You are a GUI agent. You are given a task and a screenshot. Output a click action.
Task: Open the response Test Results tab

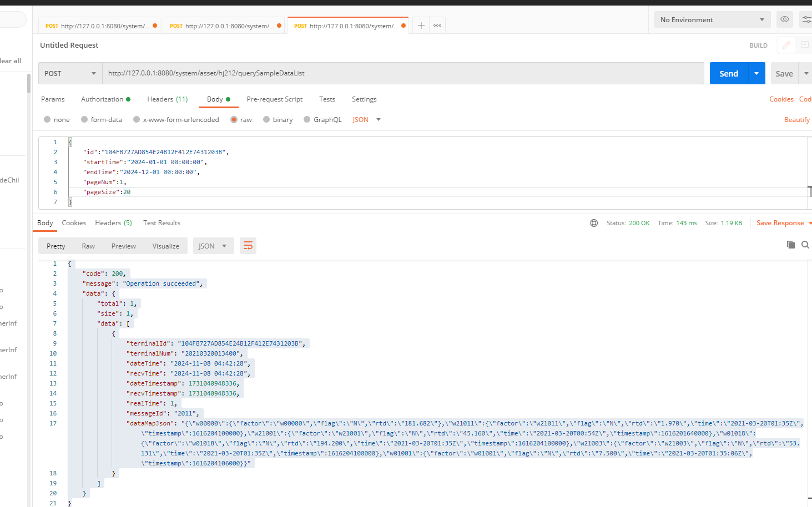pos(162,223)
